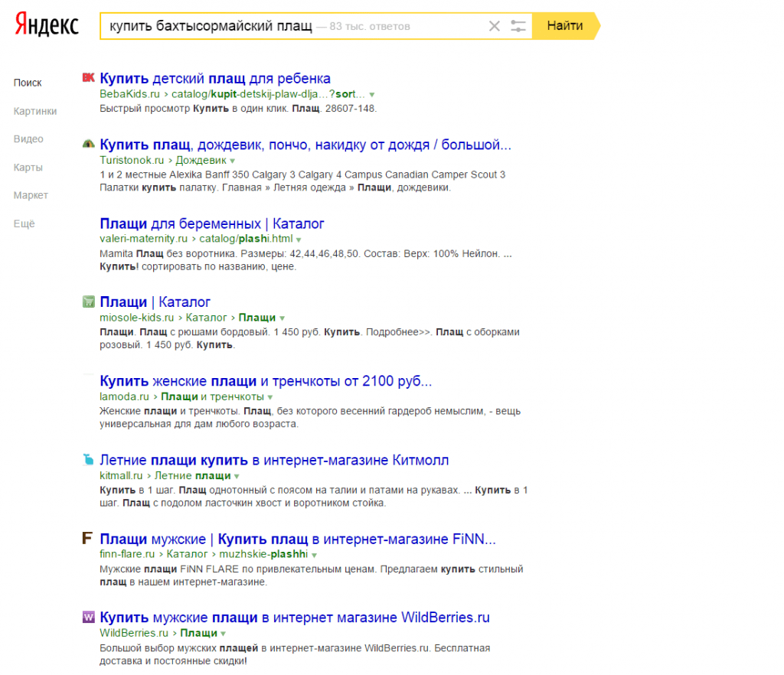This screenshot has height=675, width=784.
Task: Open advanced search settings icon
Action: tap(518, 26)
